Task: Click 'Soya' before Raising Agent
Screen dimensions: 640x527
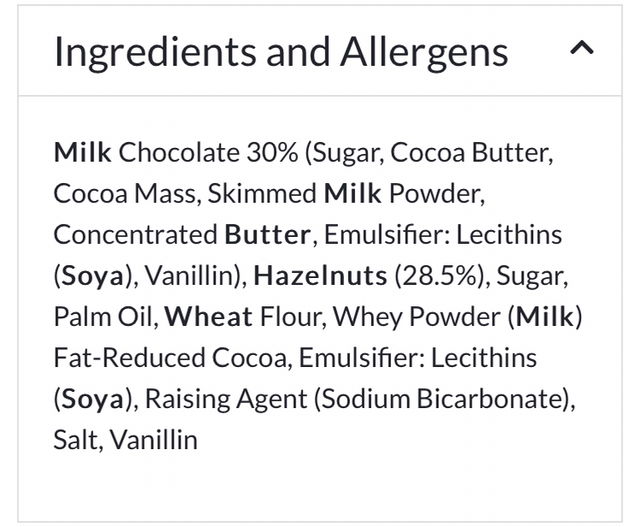Action: click(93, 398)
